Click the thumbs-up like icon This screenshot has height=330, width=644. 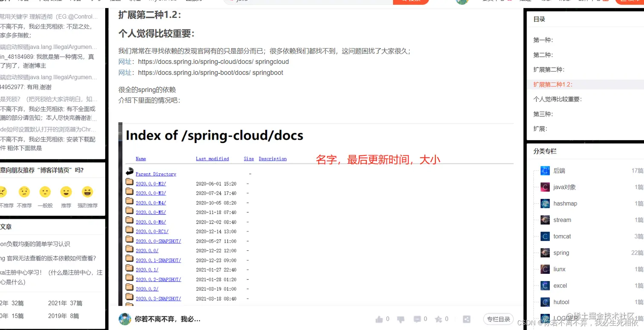[x=380, y=319]
